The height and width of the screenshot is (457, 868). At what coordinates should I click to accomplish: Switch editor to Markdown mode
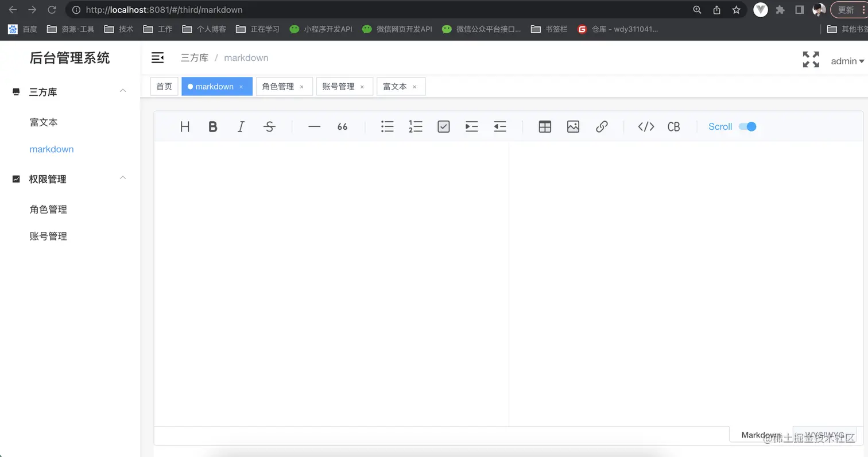pyautogui.click(x=761, y=435)
